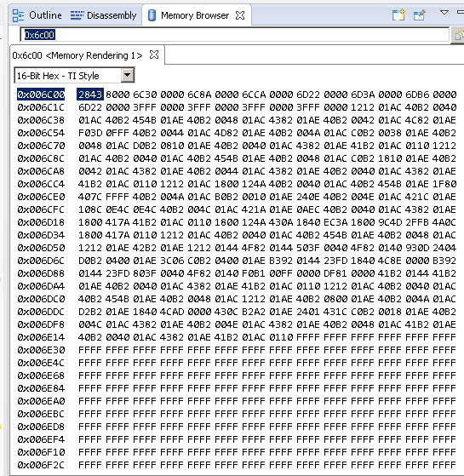Image resolution: width=464 pixels, height=476 pixels.
Task: Select the highlighted cell 2843
Action: [x=90, y=95]
